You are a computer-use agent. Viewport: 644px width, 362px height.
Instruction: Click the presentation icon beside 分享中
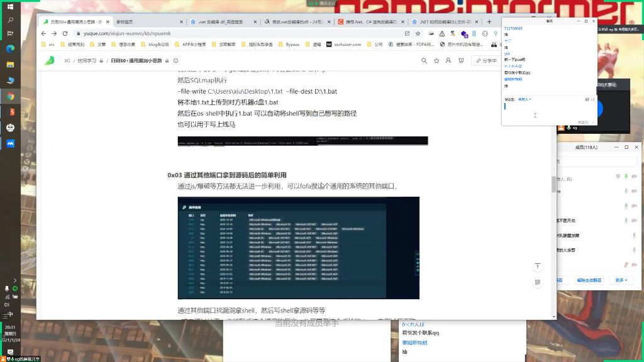point(461,61)
